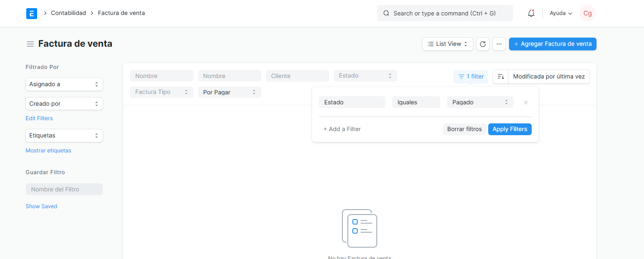The width and height of the screenshot is (644, 259).
Task: Open the Asignado a dropdown
Action: (64, 84)
